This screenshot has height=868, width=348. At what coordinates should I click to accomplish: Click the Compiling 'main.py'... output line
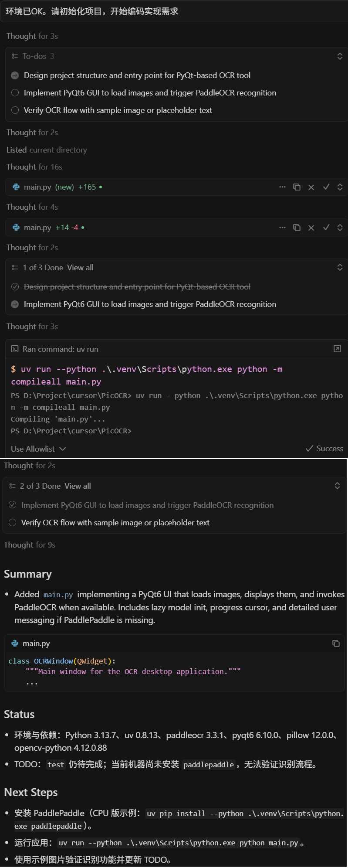tap(58, 419)
